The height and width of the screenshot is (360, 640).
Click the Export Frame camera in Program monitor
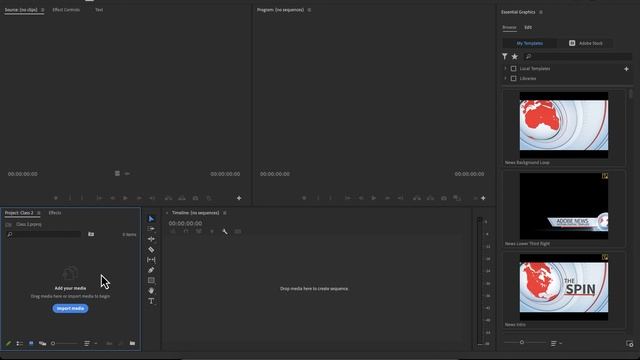tap(444, 198)
